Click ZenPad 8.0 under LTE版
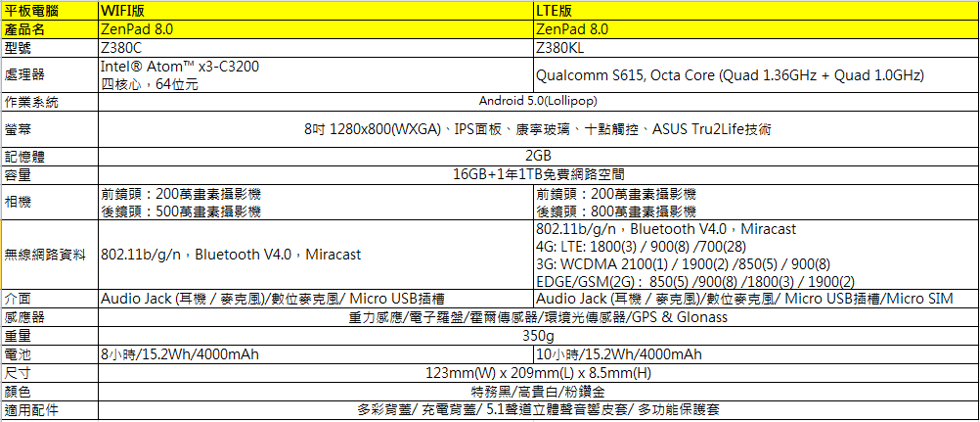This screenshot has width=980, height=422. pos(755,29)
